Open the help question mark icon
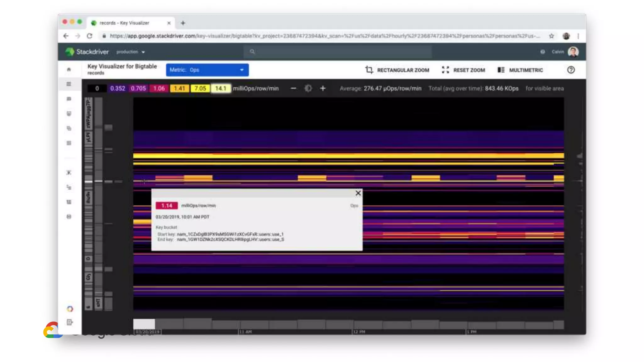The height and width of the screenshot is (362, 644). (571, 70)
